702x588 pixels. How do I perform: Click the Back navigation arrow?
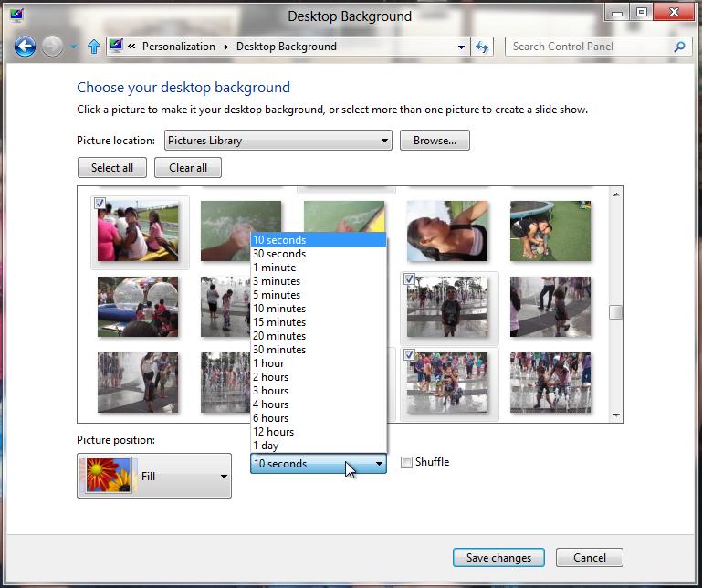(25, 47)
